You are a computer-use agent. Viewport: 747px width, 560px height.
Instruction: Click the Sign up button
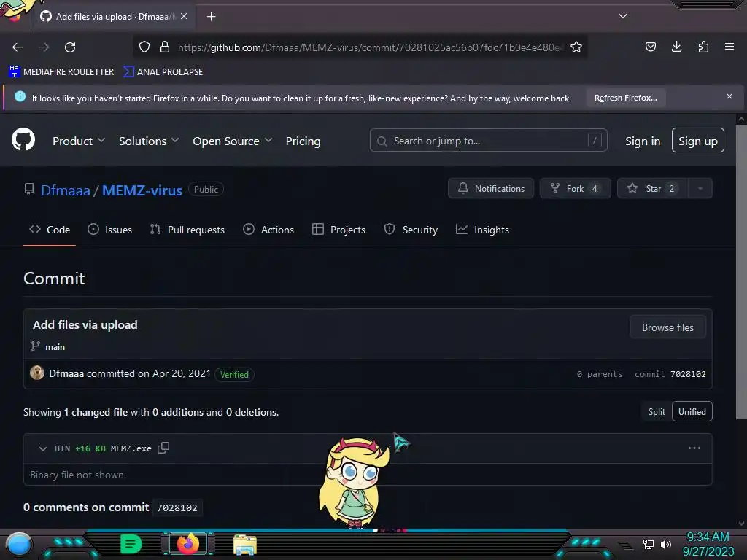(x=698, y=141)
